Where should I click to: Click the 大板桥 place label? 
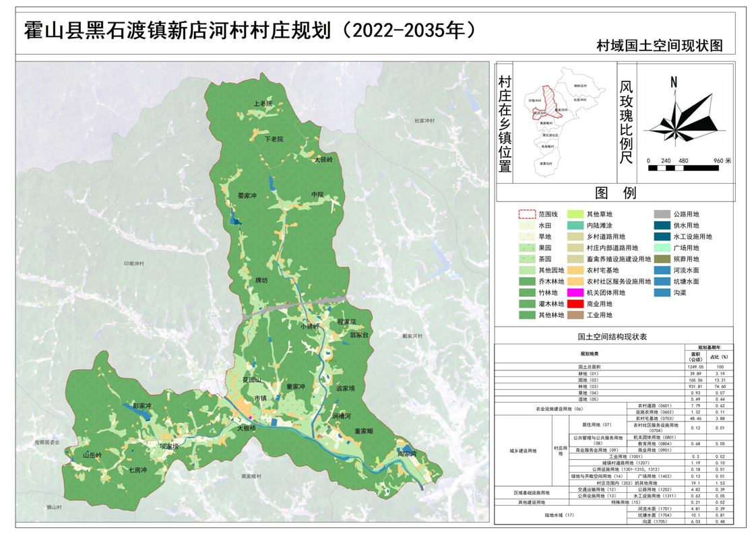tap(247, 428)
